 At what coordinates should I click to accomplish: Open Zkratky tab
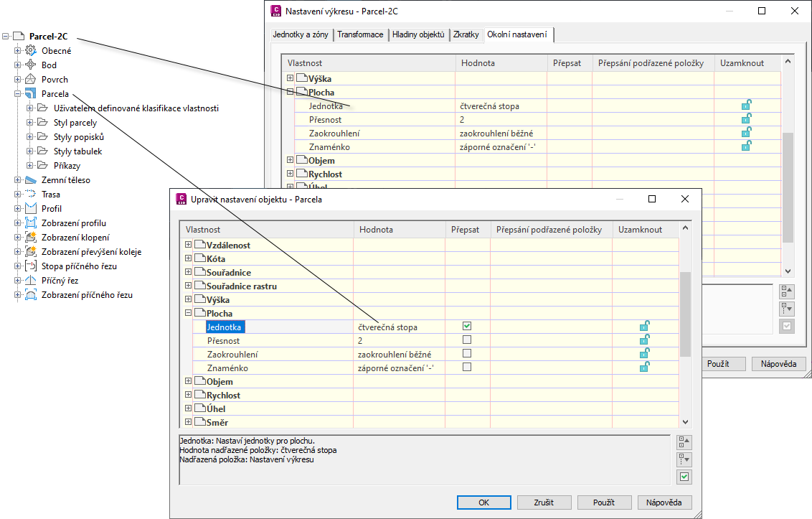pyautogui.click(x=466, y=34)
